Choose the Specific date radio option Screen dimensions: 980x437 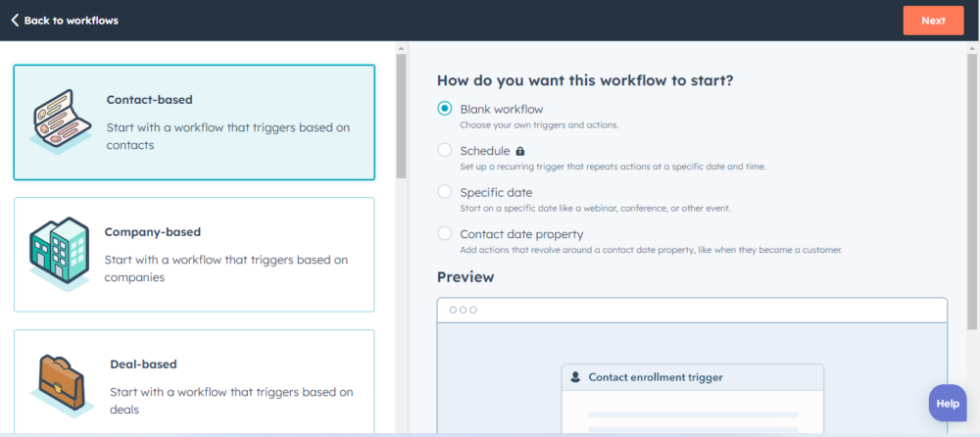click(445, 192)
